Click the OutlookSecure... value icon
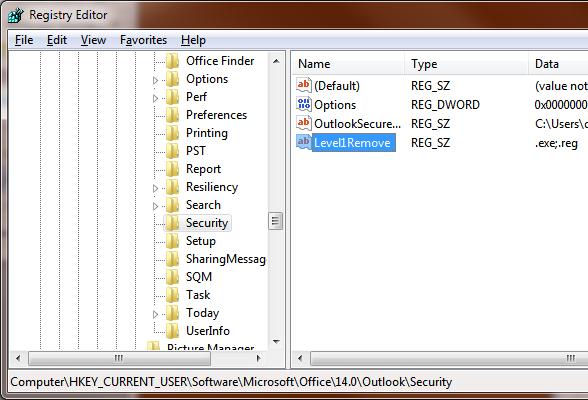Image resolution: width=588 pixels, height=400 pixels. (303, 123)
